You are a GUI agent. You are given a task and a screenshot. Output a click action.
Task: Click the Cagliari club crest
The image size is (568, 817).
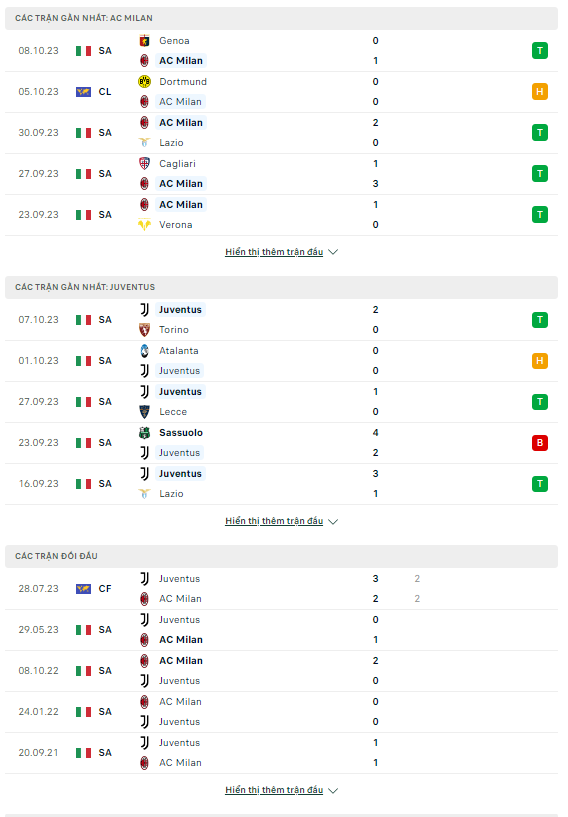click(x=144, y=164)
